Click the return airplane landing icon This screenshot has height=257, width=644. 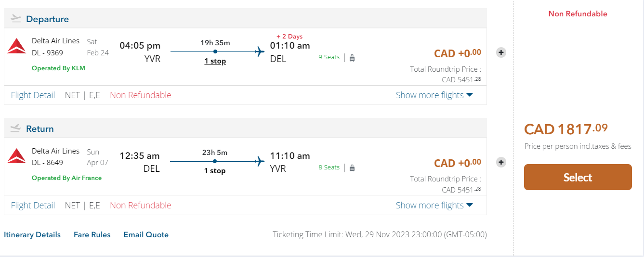click(16, 128)
